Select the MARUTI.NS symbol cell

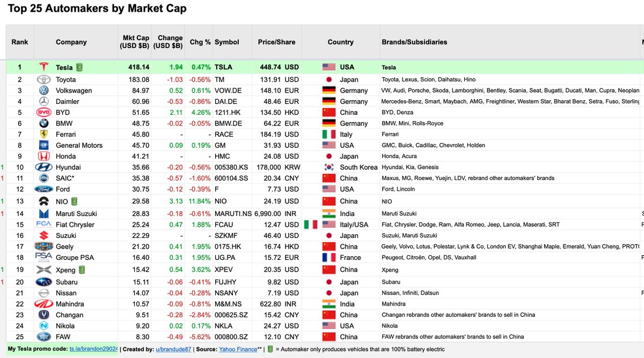233,213
